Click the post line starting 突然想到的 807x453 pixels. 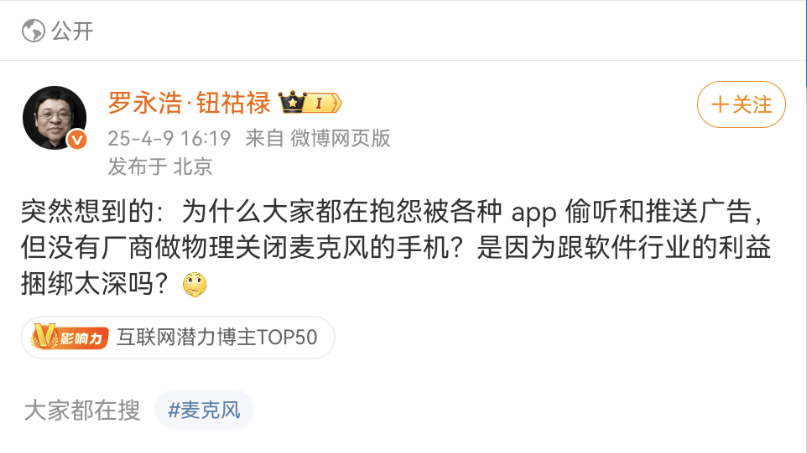[393, 212]
